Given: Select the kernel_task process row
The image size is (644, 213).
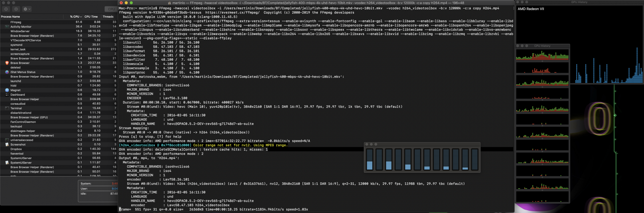Looking at the screenshot, I should 59,49.
